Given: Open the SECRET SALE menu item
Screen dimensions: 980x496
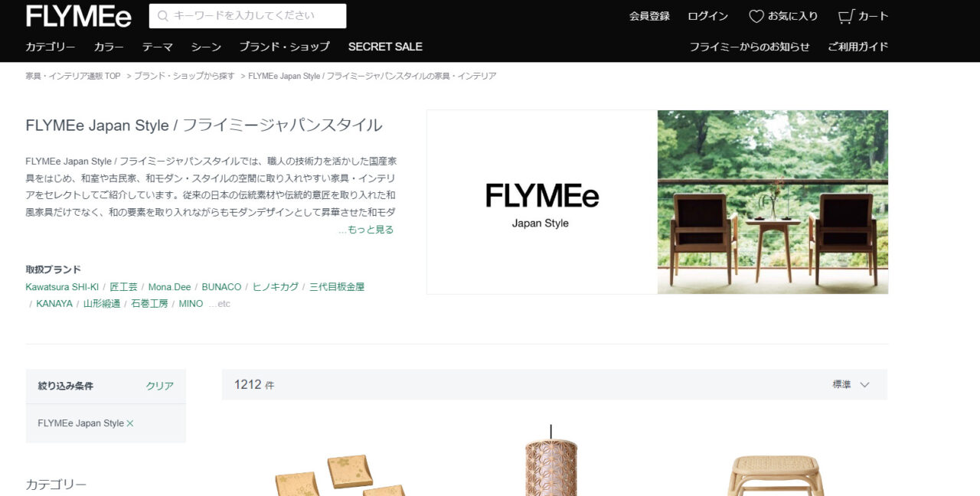Looking at the screenshot, I should click(x=385, y=47).
